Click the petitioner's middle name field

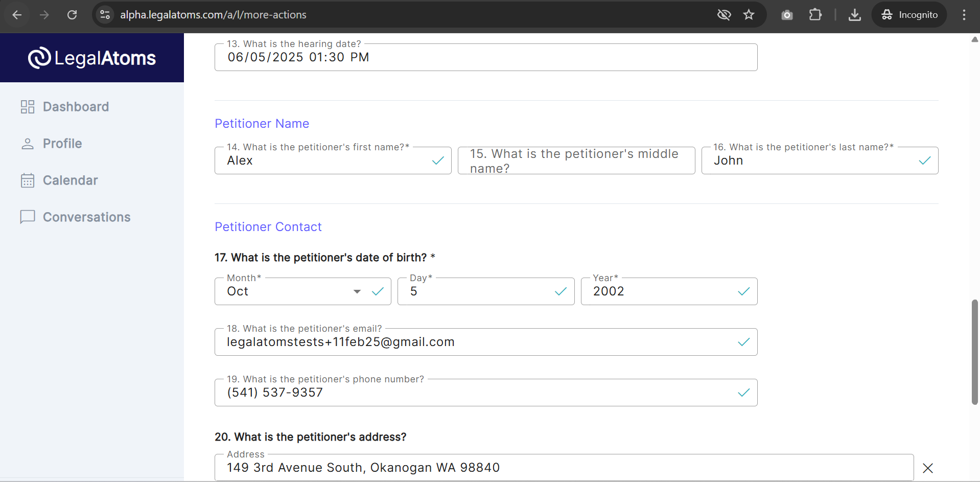coord(576,160)
